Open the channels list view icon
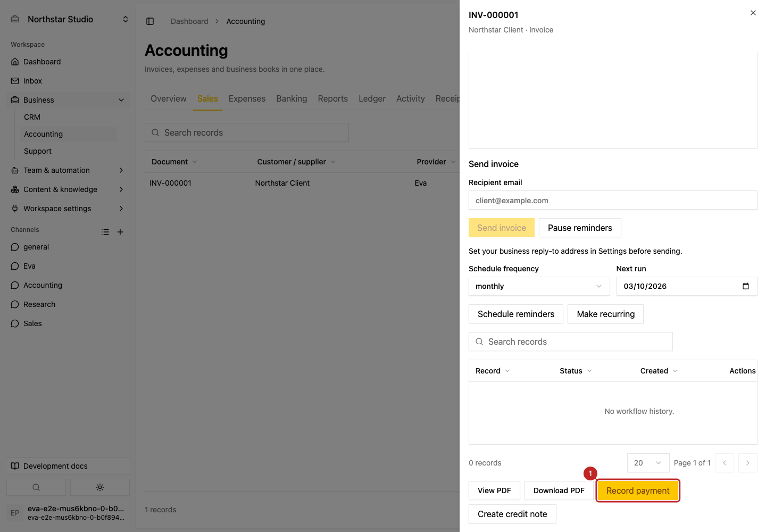 coord(105,232)
